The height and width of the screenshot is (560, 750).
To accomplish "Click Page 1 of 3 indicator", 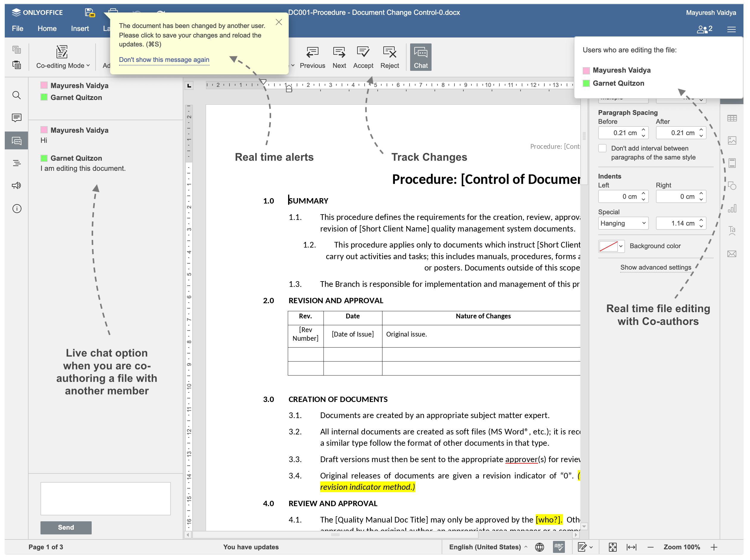I will [46, 547].
